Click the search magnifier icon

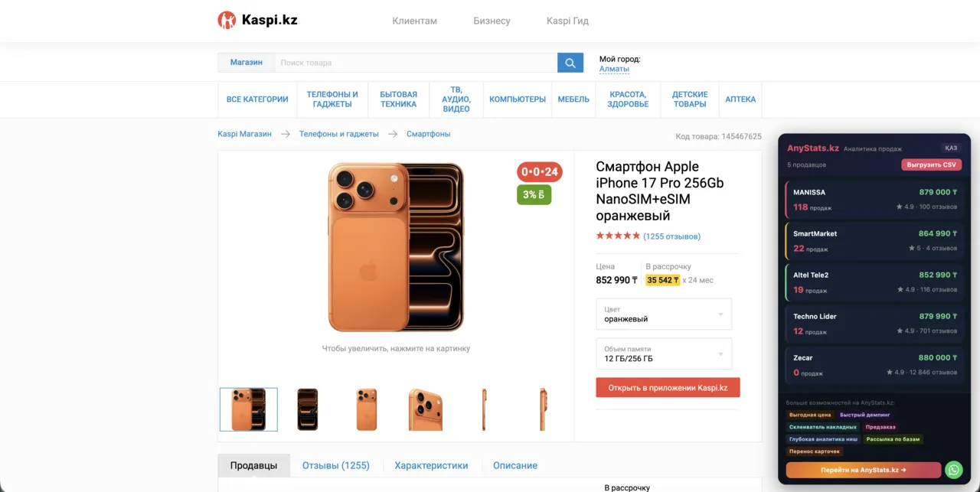(x=570, y=62)
